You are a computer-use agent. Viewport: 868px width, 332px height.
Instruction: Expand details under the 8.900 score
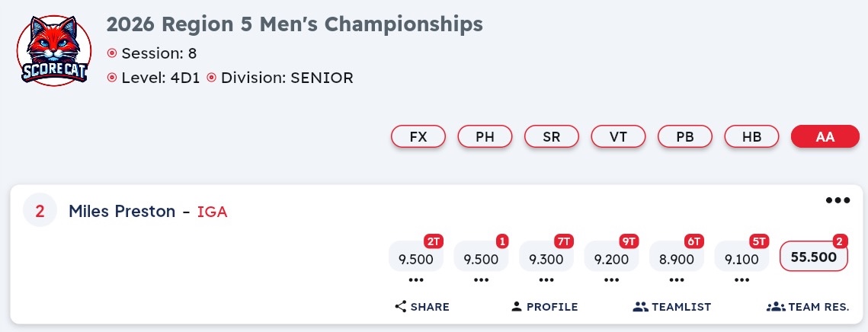(x=677, y=279)
